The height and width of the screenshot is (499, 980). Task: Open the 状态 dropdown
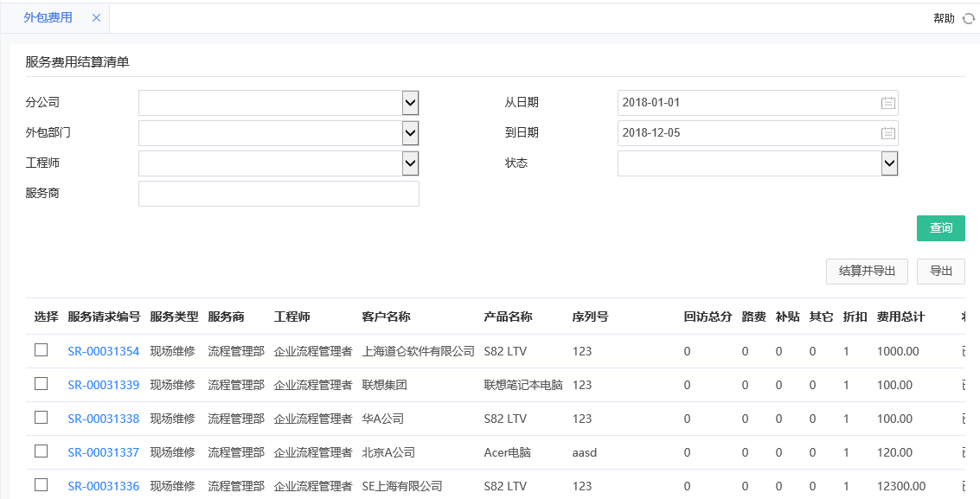click(889, 163)
